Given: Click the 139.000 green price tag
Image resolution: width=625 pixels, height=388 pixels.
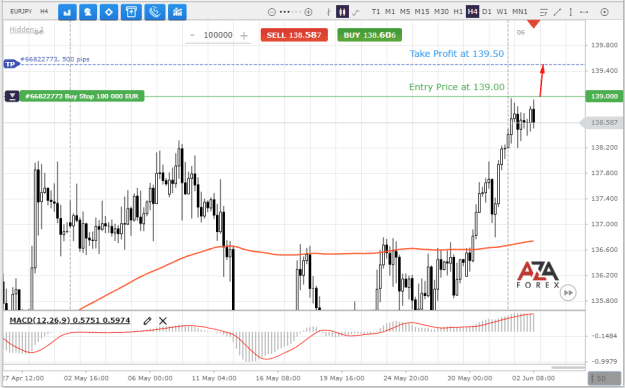Looking at the screenshot, I should click(x=604, y=96).
